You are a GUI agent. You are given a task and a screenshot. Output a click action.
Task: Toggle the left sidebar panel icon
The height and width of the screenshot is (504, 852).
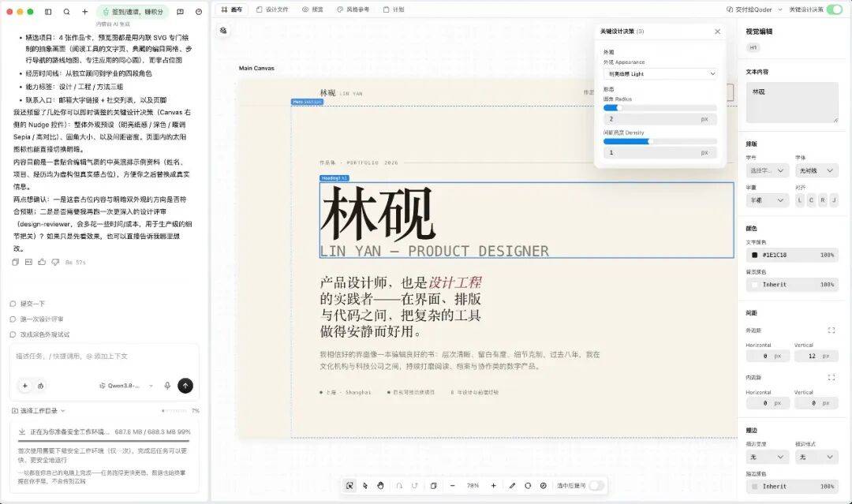tap(48, 11)
